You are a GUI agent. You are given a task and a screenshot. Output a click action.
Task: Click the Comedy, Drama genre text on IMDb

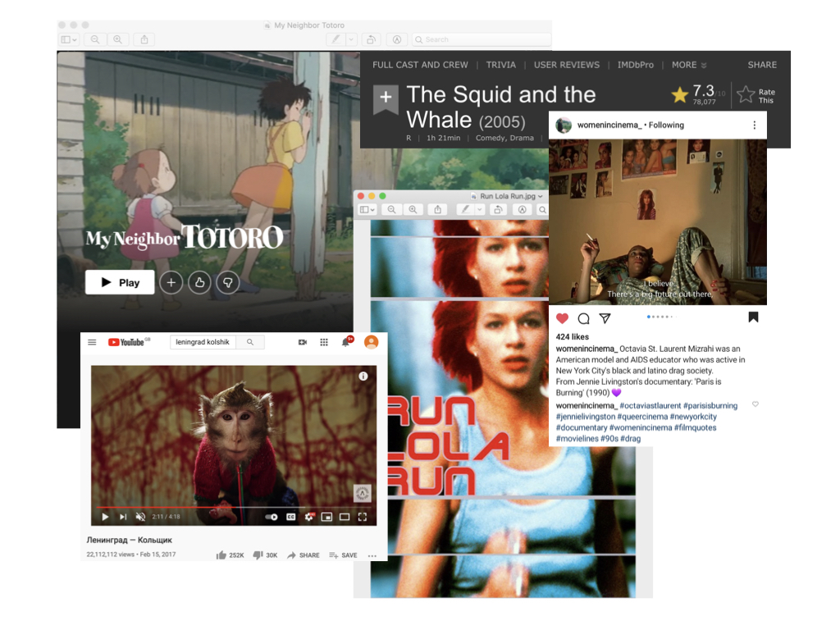(x=504, y=138)
